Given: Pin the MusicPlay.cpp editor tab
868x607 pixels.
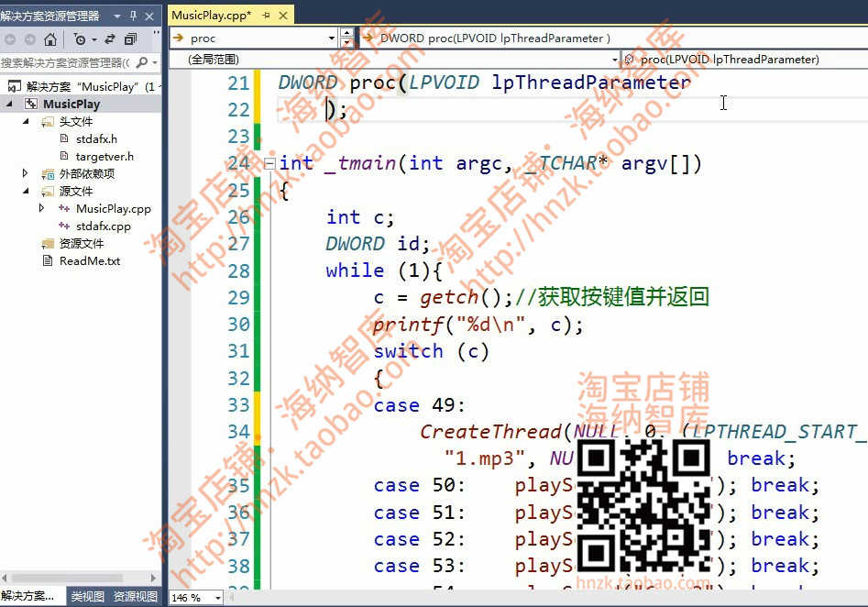Looking at the screenshot, I should (267, 16).
